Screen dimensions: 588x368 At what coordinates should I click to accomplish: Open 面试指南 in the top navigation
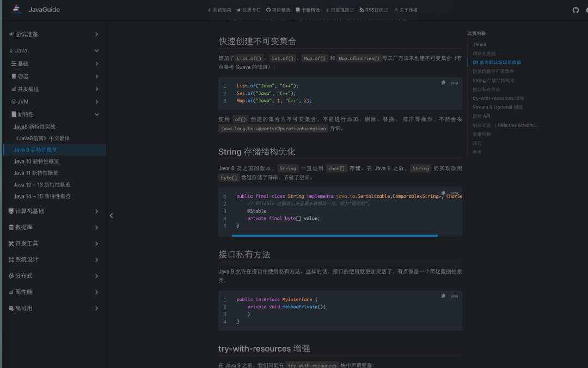(219, 10)
